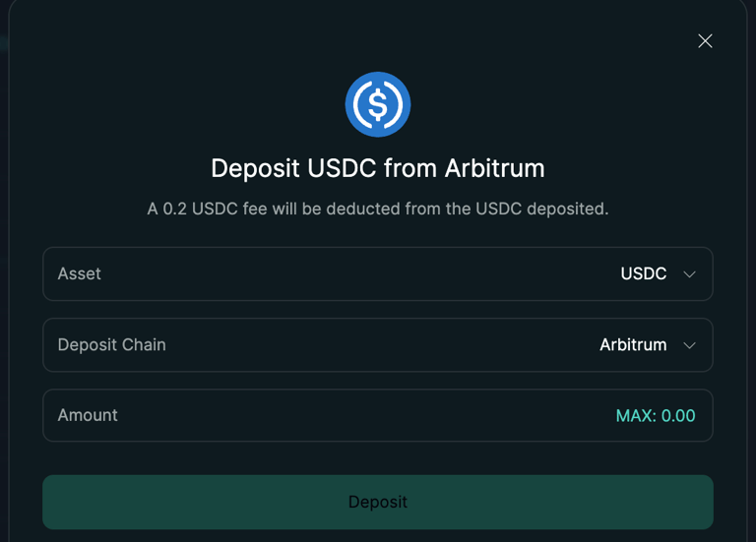Screen dimensions: 756x542
Task: Open the Arbitrum chain selector value
Action: point(633,344)
